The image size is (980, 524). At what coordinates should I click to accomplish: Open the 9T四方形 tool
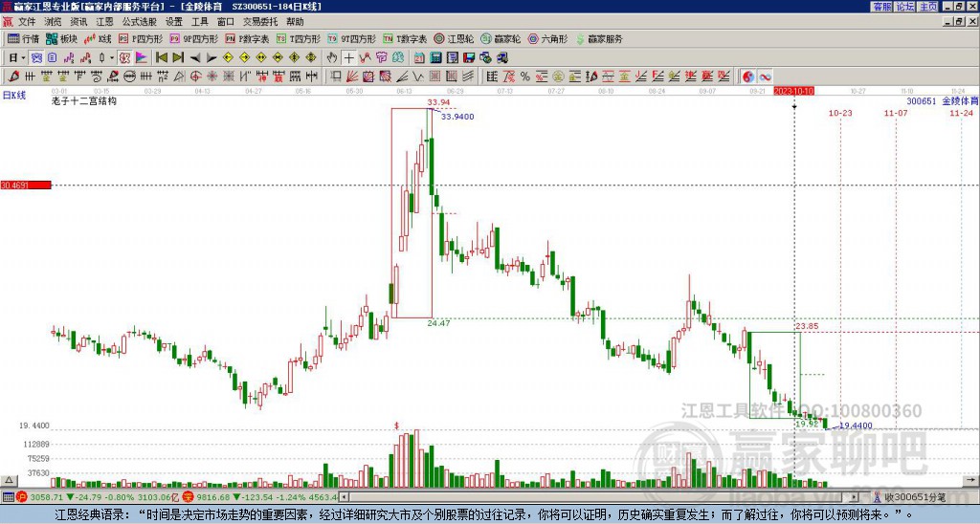coord(352,38)
